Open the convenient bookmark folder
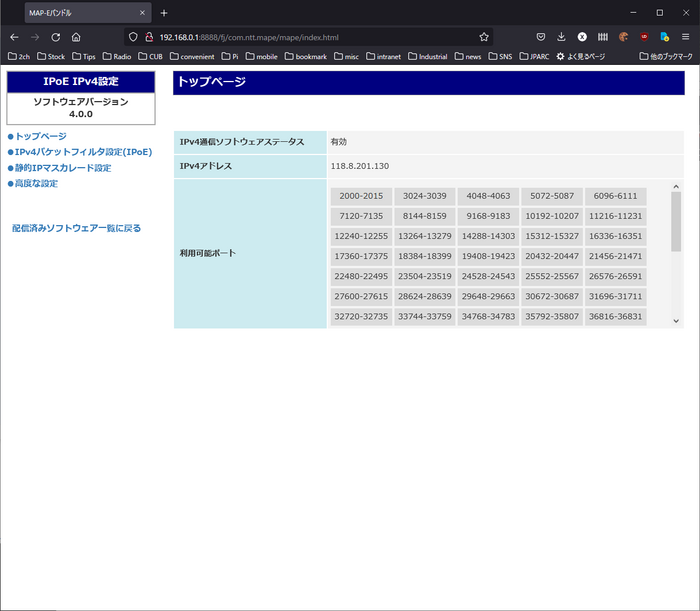 click(192, 57)
